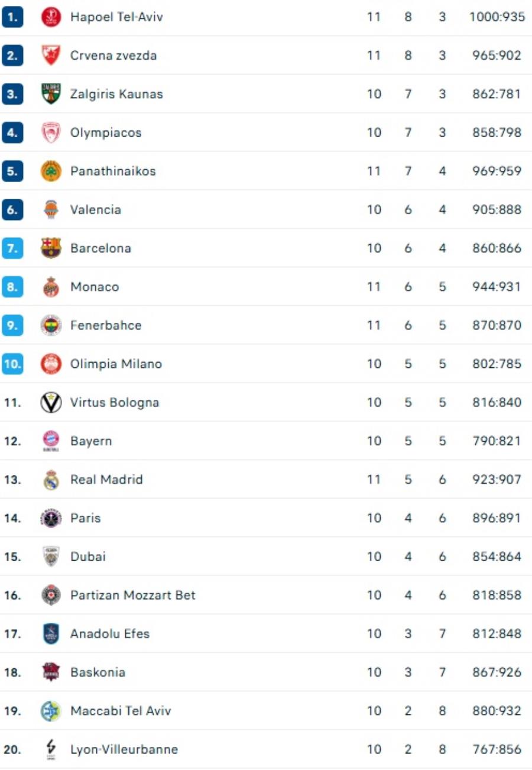Click the Zalgiris Kaunas green logo
The height and width of the screenshot is (770, 532).
pyautogui.click(x=51, y=94)
